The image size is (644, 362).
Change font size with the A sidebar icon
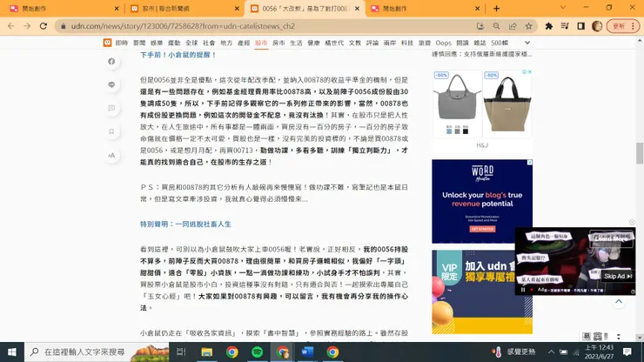point(111,155)
